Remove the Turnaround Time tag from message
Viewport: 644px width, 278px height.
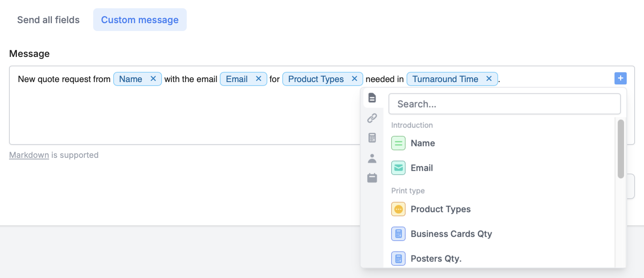(489, 79)
